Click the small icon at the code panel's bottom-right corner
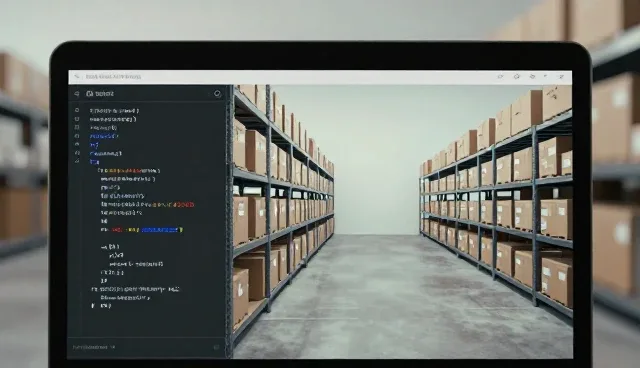 pyautogui.click(x=216, y=347)
